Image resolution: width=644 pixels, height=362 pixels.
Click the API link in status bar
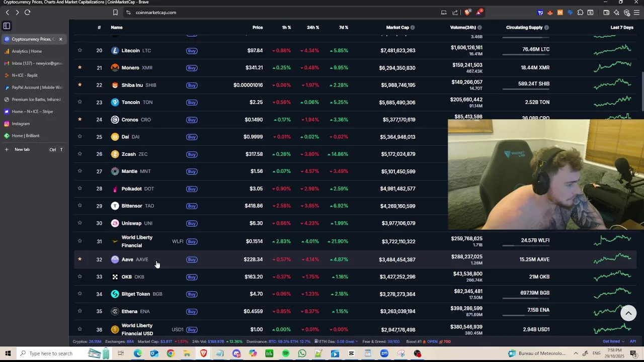click(633, 341)
